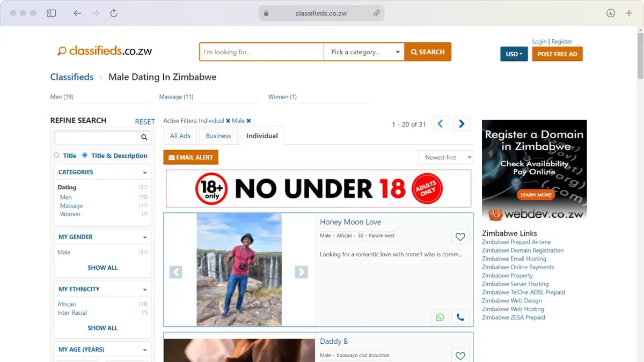Open Zimbabwe Prepaid Airtime link
The width and height of the screenshot is (644, 362).
click(516, 242)
